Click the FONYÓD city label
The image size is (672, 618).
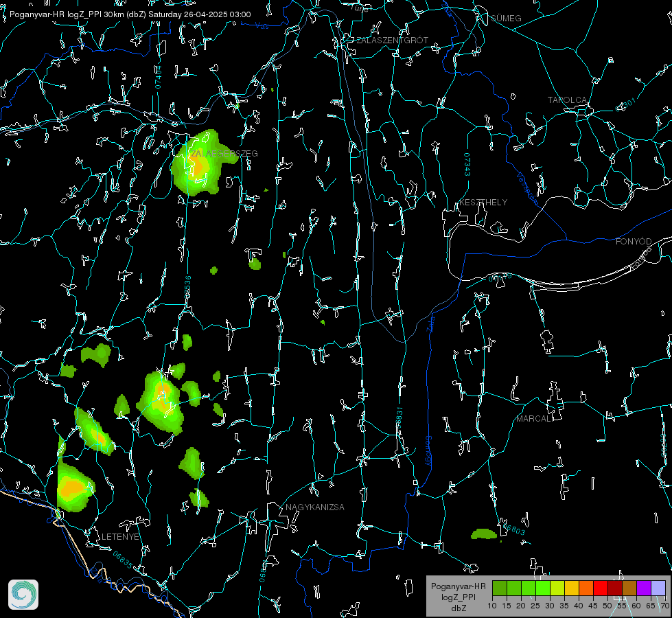click(x=634, y=242)
